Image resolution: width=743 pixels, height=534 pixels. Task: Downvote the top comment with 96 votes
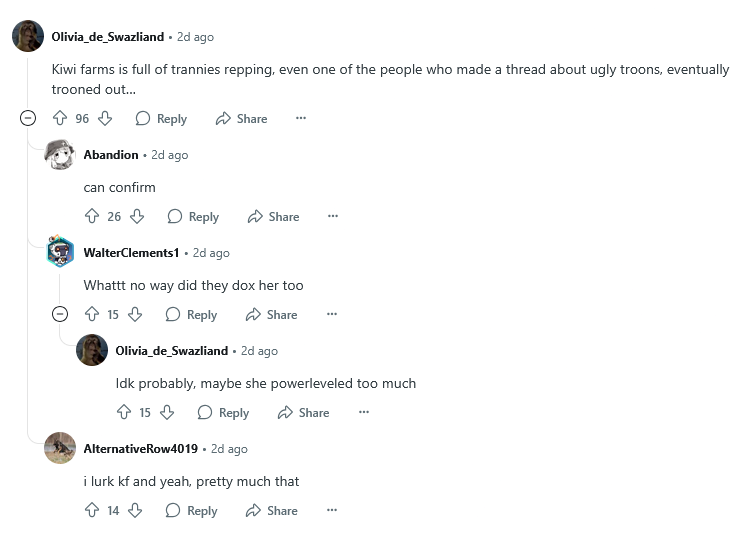[105, 118]
